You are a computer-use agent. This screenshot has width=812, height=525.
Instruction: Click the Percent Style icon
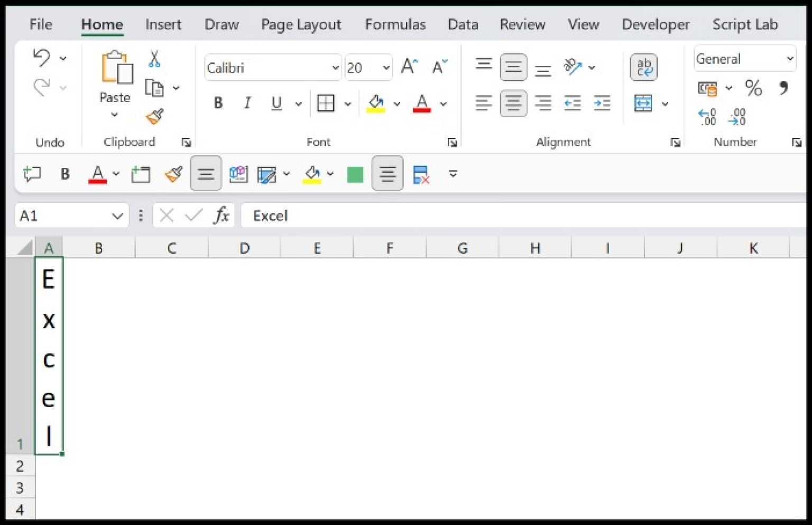click(753, 89)
